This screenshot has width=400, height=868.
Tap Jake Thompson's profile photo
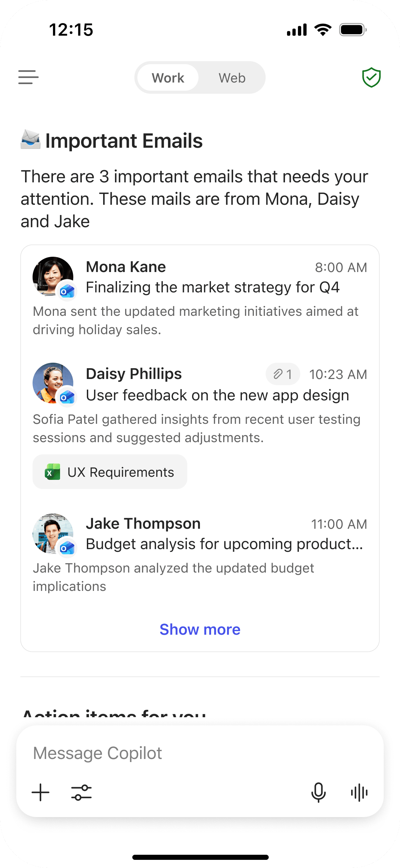pos(53,533)
